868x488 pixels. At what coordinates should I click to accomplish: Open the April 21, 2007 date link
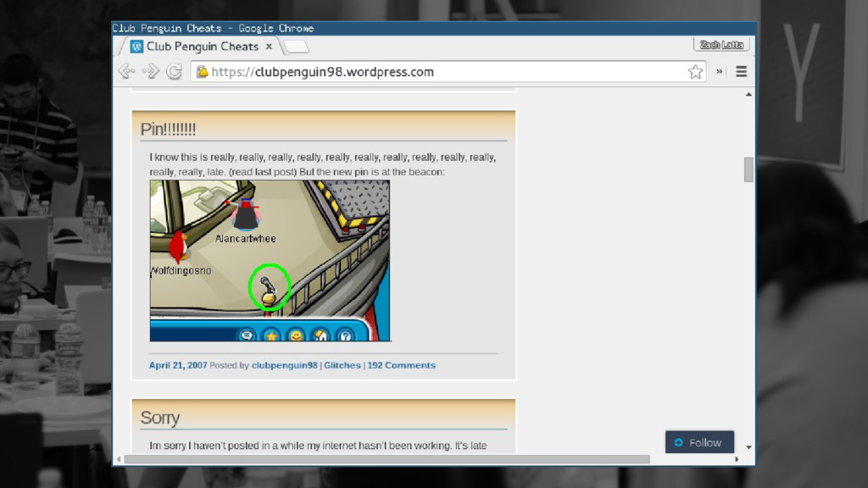tap(178, 365)
